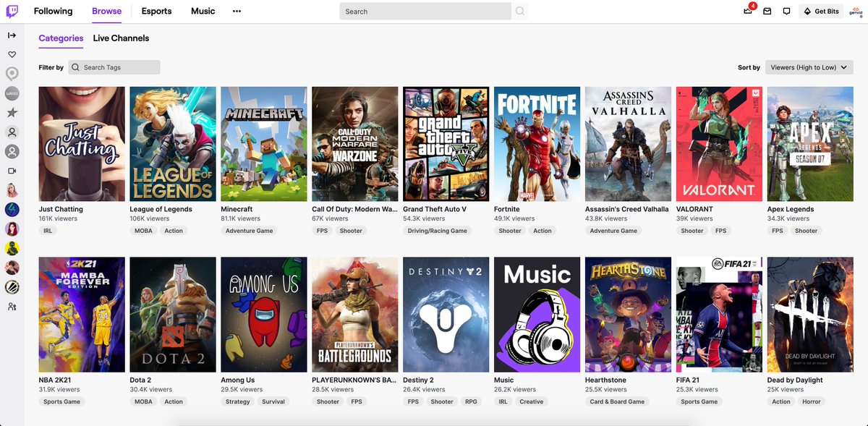Screen dimensions: 868x426
Task: Open the more options ellipsis in top navigation
Action: coord(237,12)
